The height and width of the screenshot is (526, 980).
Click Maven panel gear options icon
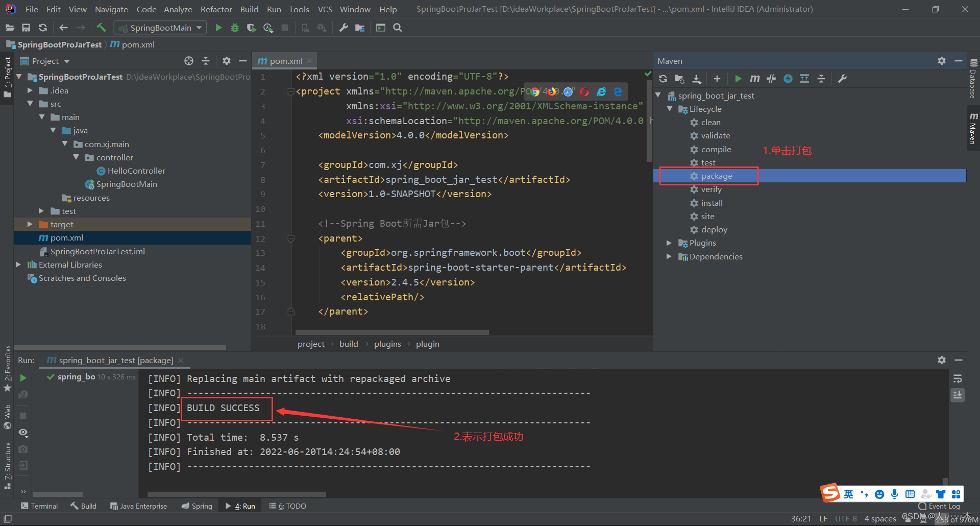point(942,61)
